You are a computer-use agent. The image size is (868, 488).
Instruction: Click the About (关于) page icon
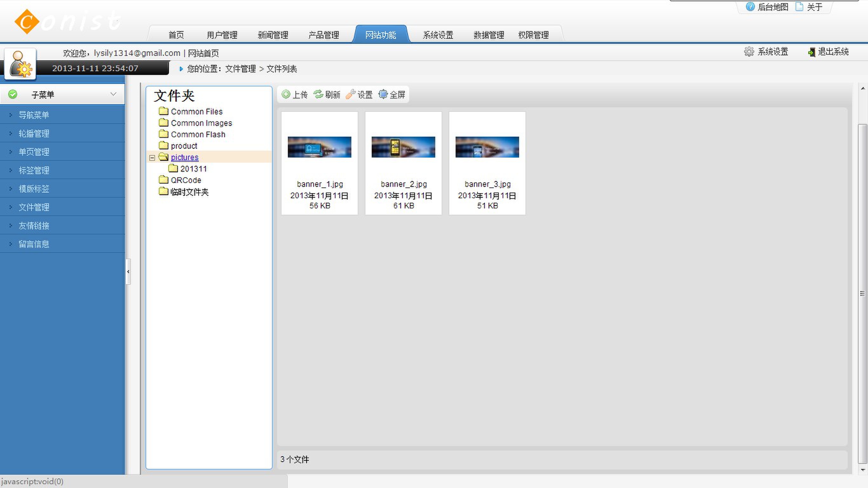(799, 7)
